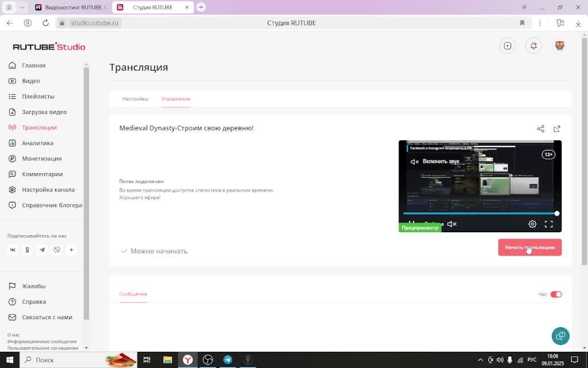Click the Справка question mark icon

tap(13, 301)
